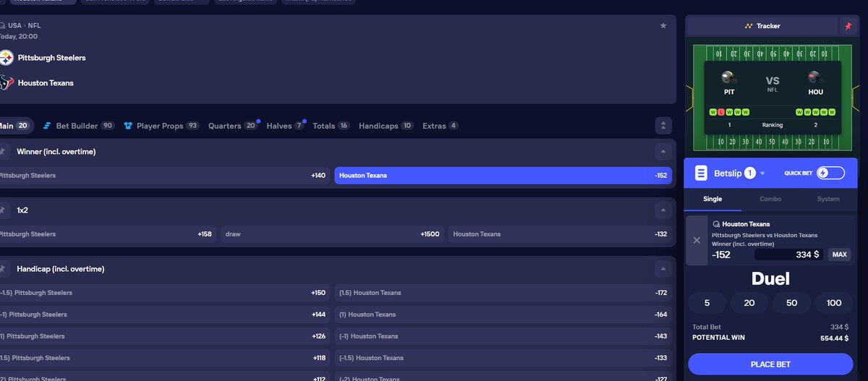868x381 pixels.
Task: Select (1.5) Pittsburgh Steelers +118 handicap
Action: click(165, 358)
